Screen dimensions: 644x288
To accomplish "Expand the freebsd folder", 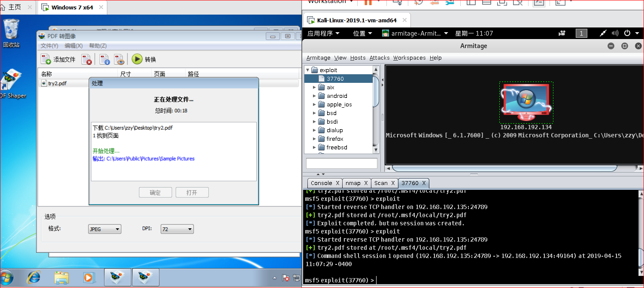I will tap(314, 147).
